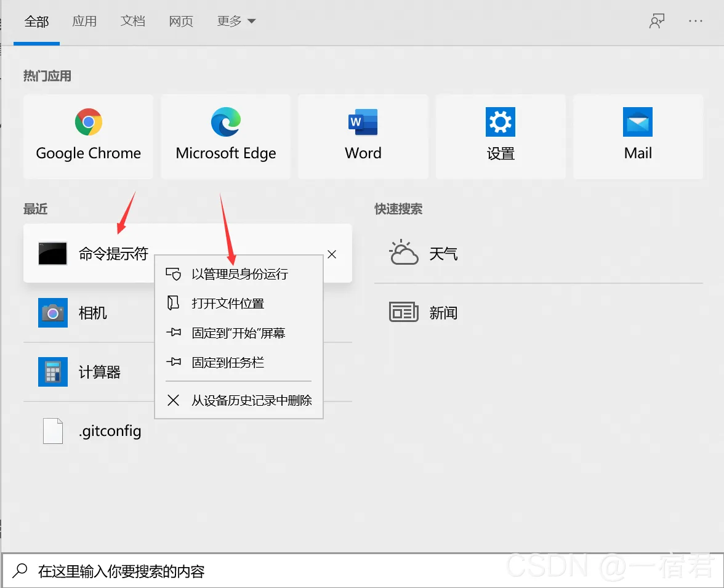Switch to the 应用 tab
Screen dimensions: 724x588
pyautogui.click(x=84, y=22)
